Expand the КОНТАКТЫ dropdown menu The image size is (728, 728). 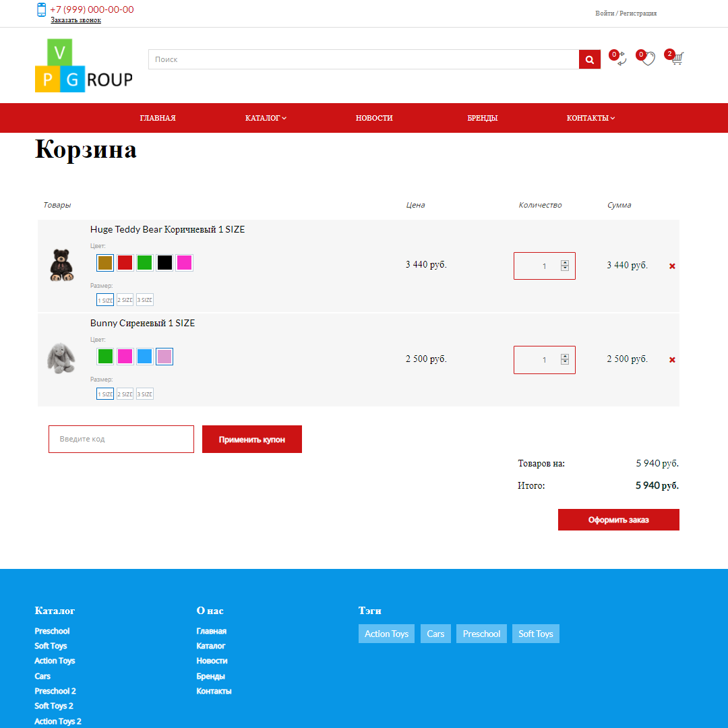tap(590, 118)
